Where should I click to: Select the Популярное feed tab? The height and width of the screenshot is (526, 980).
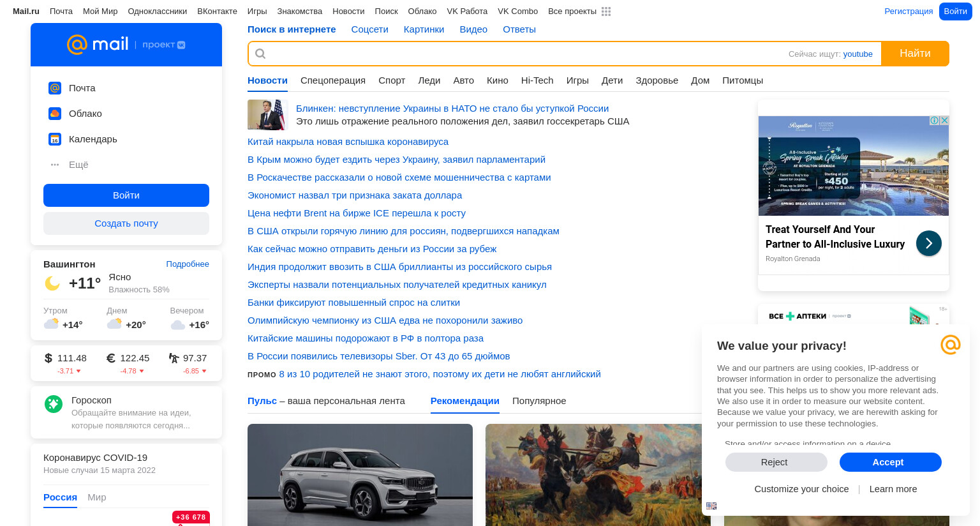pos(539,401)
